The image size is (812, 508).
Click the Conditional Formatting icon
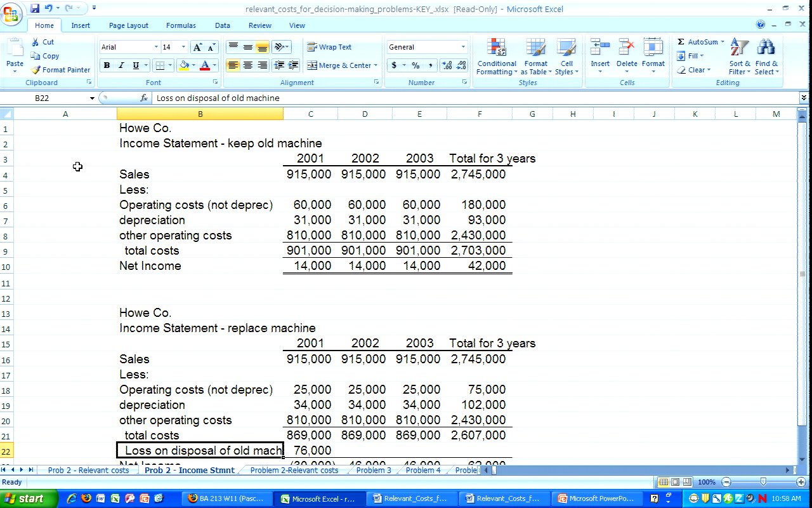coord(496,48)
